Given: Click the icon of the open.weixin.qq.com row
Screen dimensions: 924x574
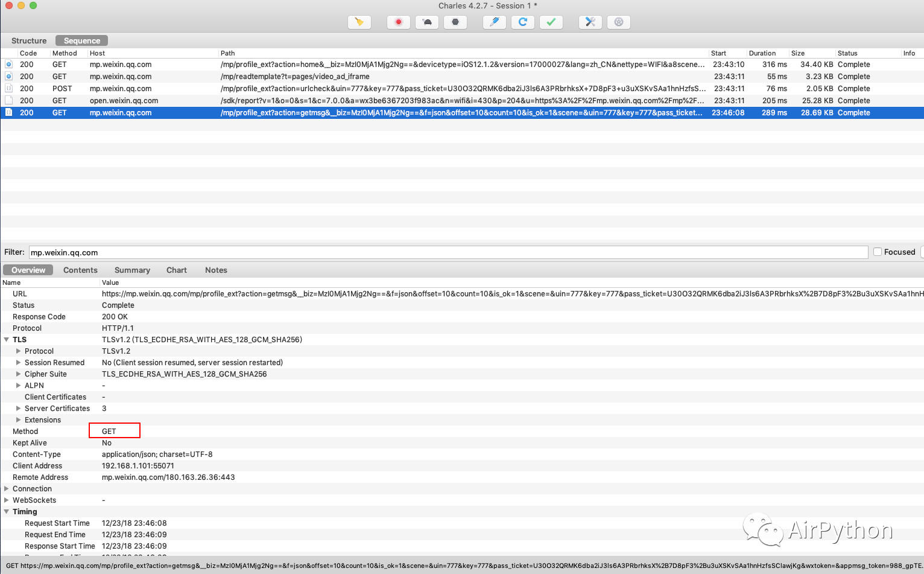Looking at the screenshot, I should (8, 101).
